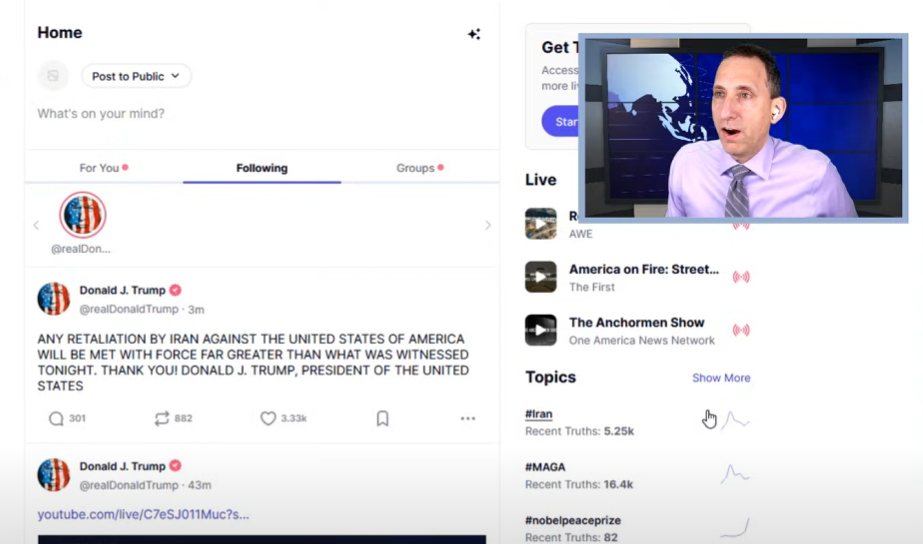The image size is (923, 544).
Task: Open Donald J. Trump avatar on 43m post
Action: pos(54,475)
